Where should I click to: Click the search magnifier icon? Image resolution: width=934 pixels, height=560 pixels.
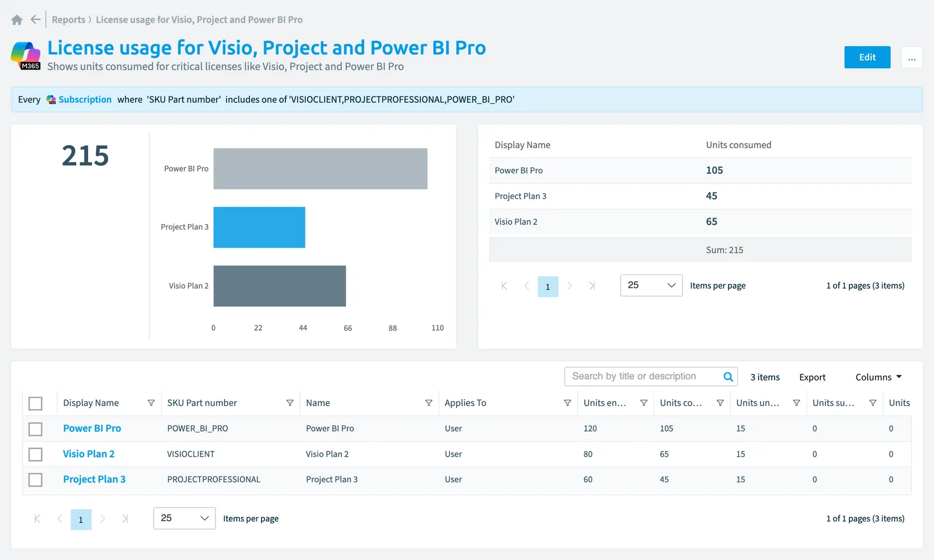point(728,377)
